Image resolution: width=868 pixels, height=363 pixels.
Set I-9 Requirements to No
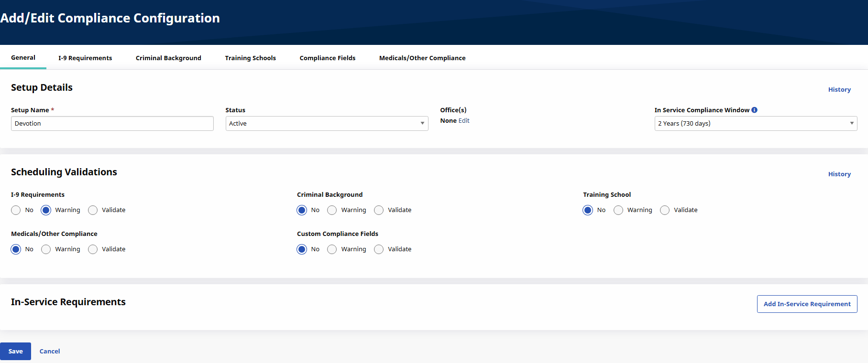(x=16, y=210)
